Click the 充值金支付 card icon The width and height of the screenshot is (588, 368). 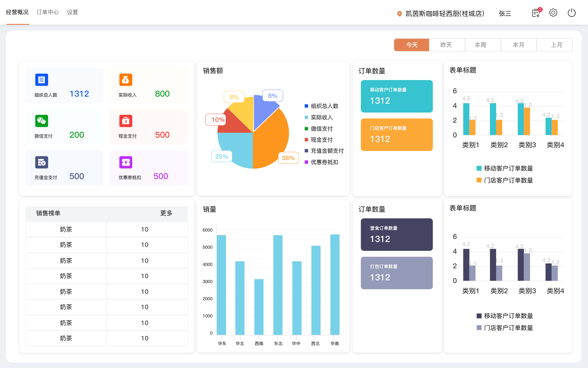pyautogui.click(x=42, y=162)
